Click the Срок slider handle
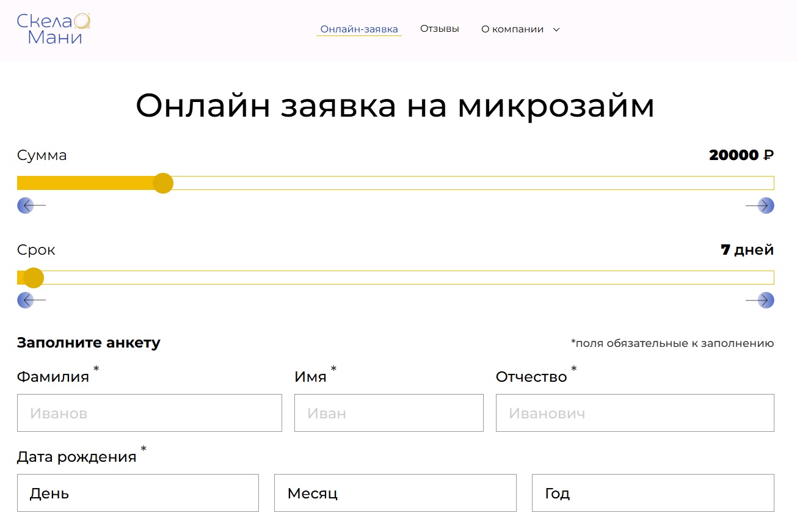 [x=34, y=277]
